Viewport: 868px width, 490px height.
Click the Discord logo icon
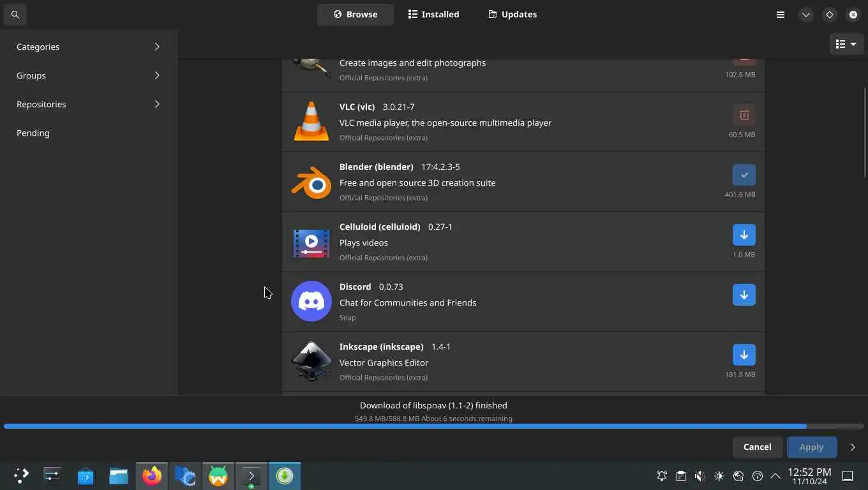pyautogui.click(x=311, y=301)
